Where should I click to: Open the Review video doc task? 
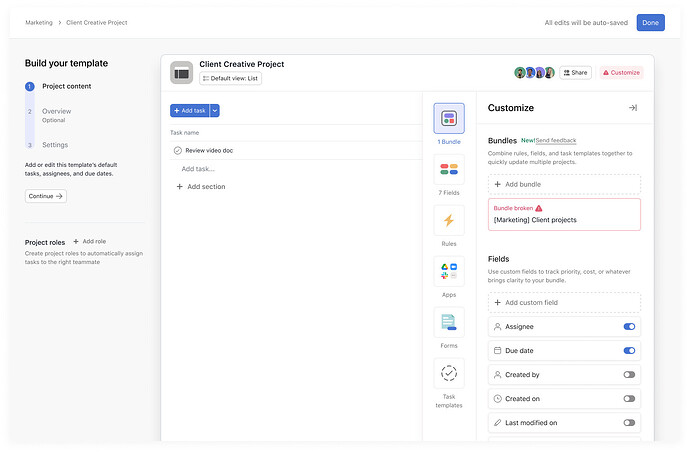[209, 151]
